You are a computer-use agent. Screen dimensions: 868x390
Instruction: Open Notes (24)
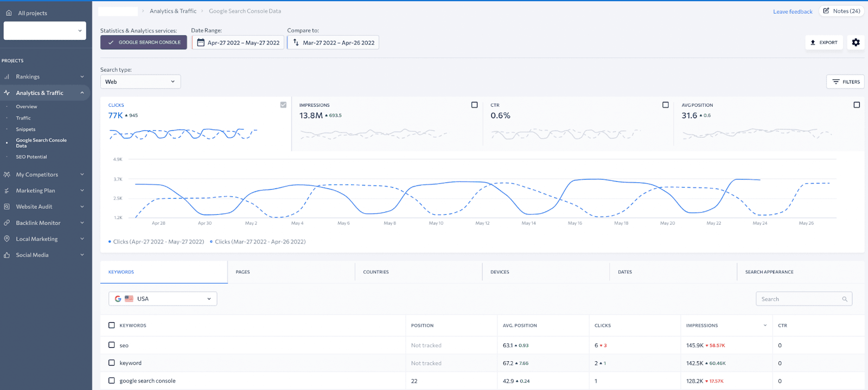point(841,11)
